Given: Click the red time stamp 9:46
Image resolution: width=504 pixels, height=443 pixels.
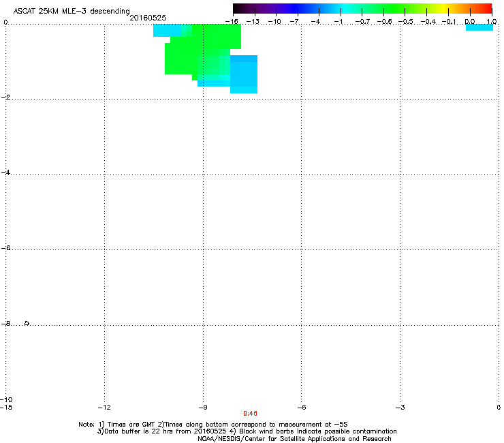Looking at the screenshot, I should (x=250, y=414).
